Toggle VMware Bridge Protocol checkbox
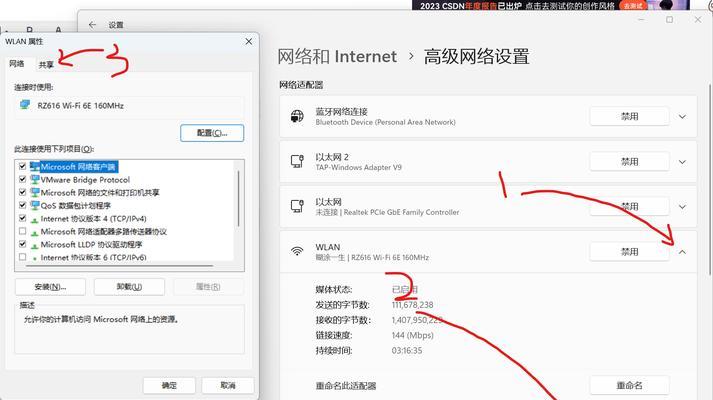Screen dimensions: 713x400 (x=22, y=180)
